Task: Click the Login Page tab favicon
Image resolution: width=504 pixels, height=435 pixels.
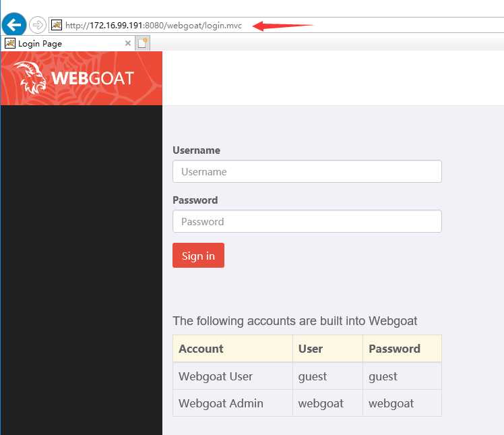Action: point(10,43)
